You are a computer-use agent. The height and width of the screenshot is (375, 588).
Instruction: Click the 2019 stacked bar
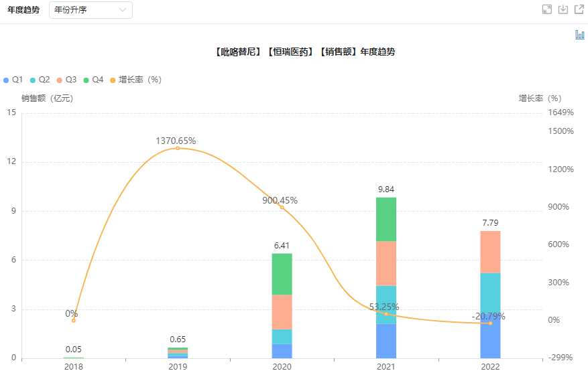coord(178,353)
